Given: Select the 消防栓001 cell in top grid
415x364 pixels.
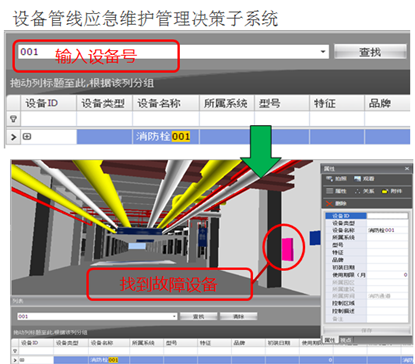Looking at the screenshot, I should coord(166,137).
